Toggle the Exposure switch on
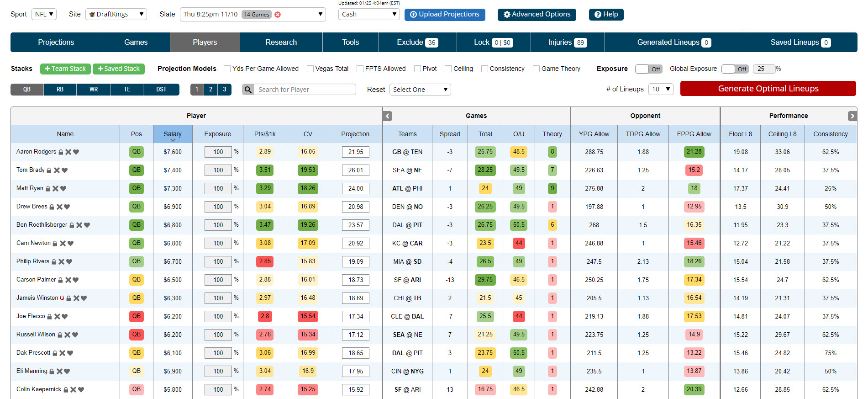Screen dimensions: 868x399 (648, 69)
